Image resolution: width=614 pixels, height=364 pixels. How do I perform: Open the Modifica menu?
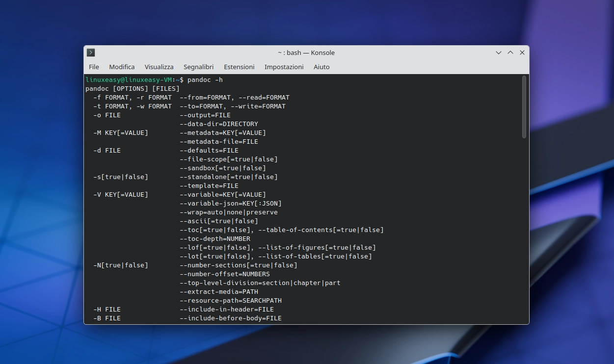click(x=122, y=67)
